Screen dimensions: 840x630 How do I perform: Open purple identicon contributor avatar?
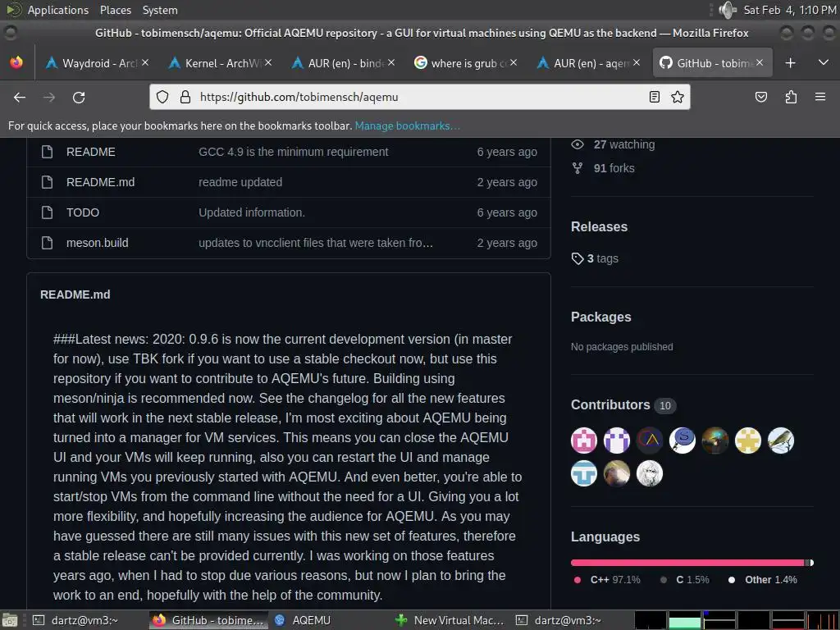tap(617, 441)
